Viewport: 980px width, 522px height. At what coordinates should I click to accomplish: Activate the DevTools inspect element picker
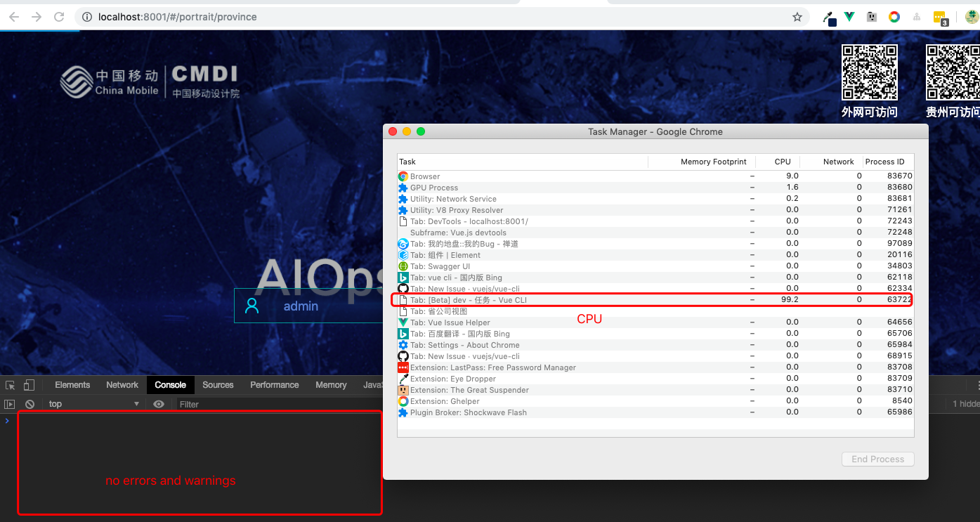10,385
